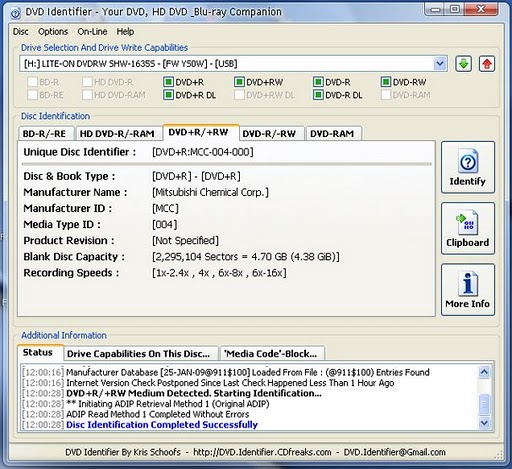The image size is (512, 469).
Task: Open the On-Line menu
Action: 92,32
